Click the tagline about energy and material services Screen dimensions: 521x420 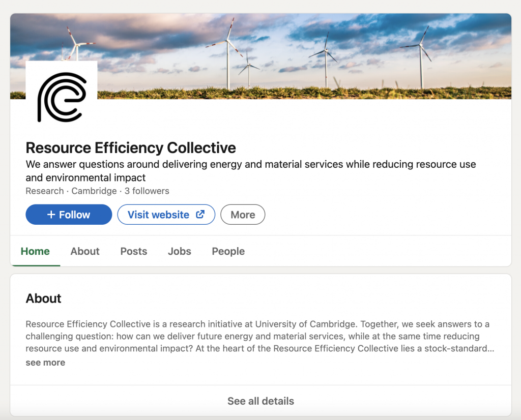coord(251,171)
